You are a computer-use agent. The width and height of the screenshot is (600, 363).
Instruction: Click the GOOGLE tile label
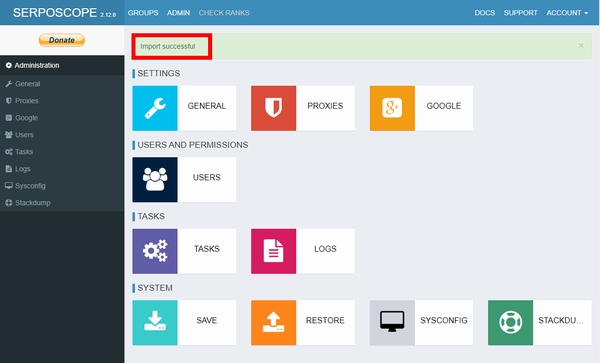pyautogui.click(x=444, y=106)
